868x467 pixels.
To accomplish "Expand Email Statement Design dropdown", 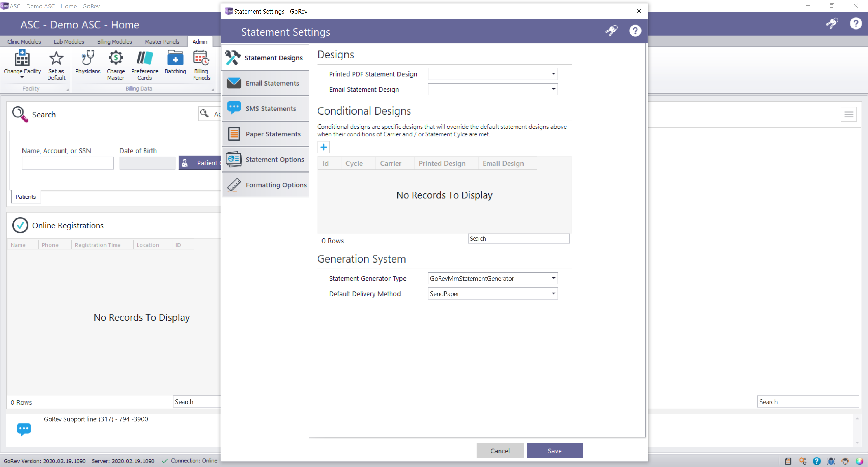I will pos(553,89).
